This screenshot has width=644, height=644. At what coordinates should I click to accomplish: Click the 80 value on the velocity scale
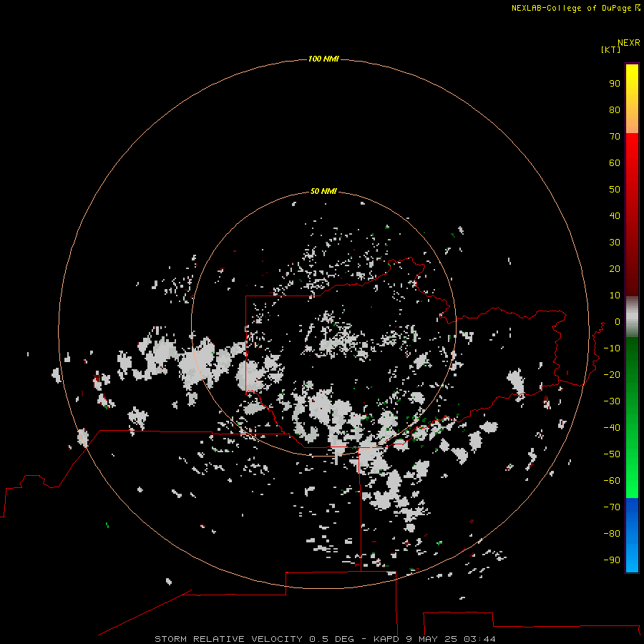615,110
